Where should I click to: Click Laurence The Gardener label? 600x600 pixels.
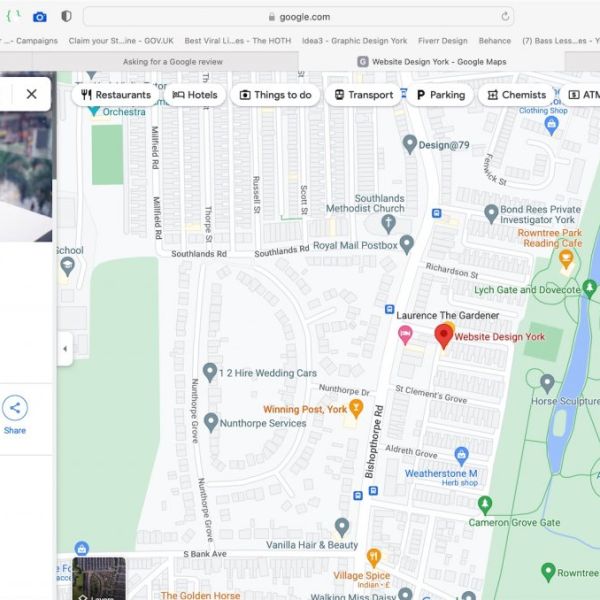click(x=447, y=315)
